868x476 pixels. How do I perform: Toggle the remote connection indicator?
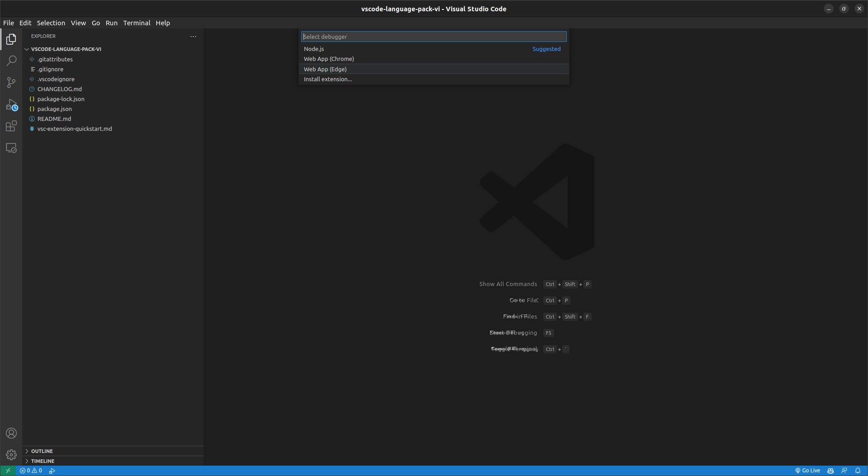(x=8, y=471)
